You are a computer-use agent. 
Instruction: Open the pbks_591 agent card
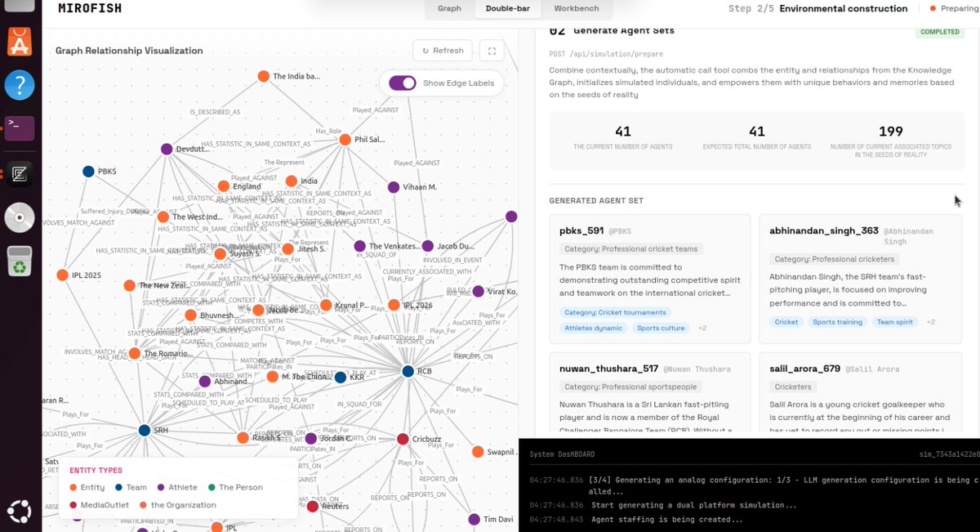click(x=650, y=279)
